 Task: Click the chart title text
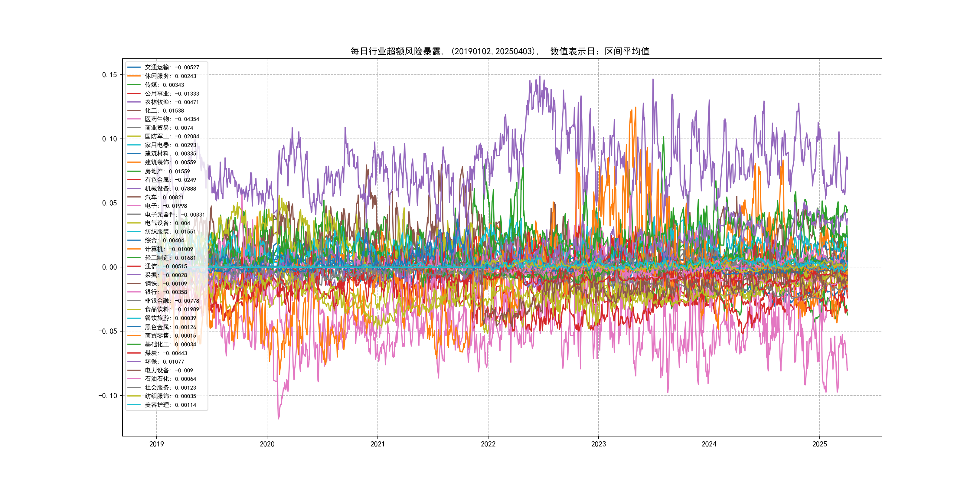(500, 51)
